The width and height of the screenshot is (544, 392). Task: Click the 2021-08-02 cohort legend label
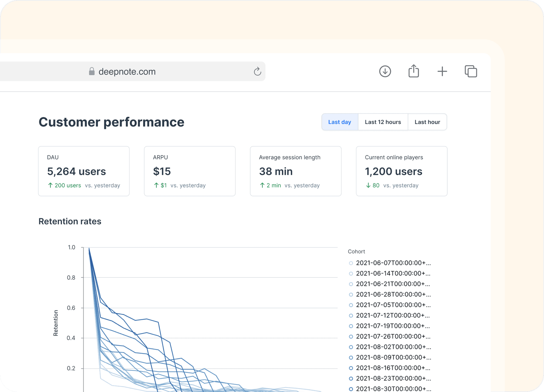(393, 347)
